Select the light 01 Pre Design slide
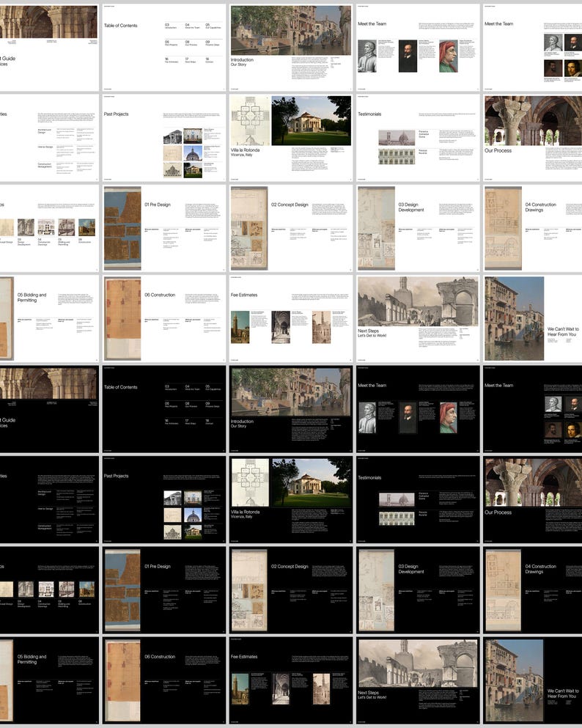 (164, 229)
